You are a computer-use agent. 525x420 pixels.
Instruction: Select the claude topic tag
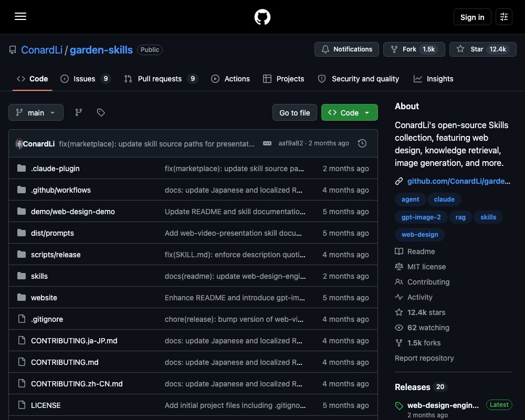click(x=444, y=199)
